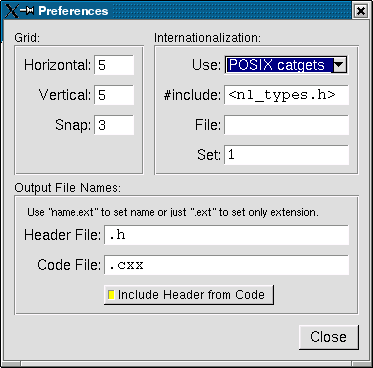Click the 'Snap:' label

tap(73, 125)
